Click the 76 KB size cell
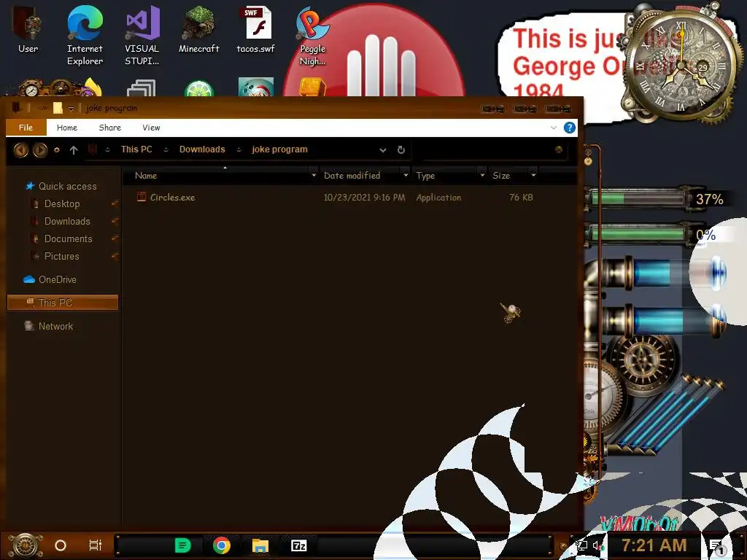This screenshot has height=560, width=747. (521, 197)
